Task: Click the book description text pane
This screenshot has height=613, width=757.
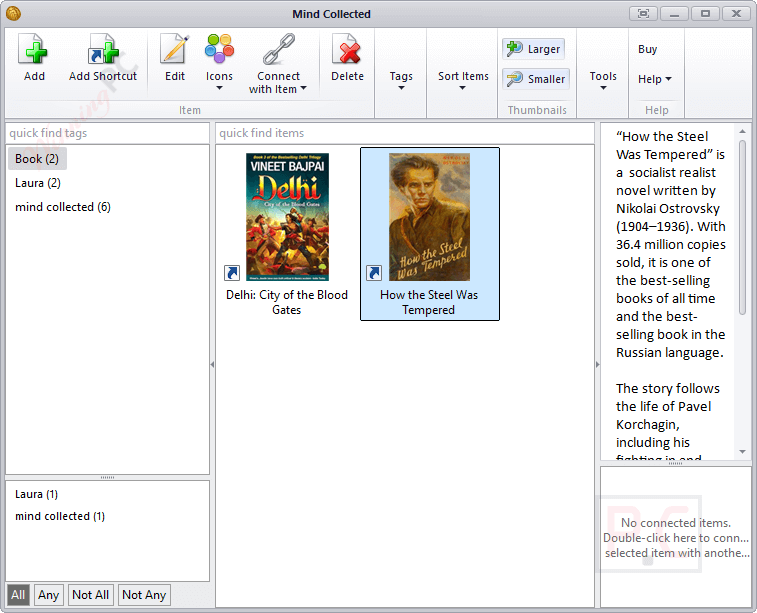Action: coord(669,292)
